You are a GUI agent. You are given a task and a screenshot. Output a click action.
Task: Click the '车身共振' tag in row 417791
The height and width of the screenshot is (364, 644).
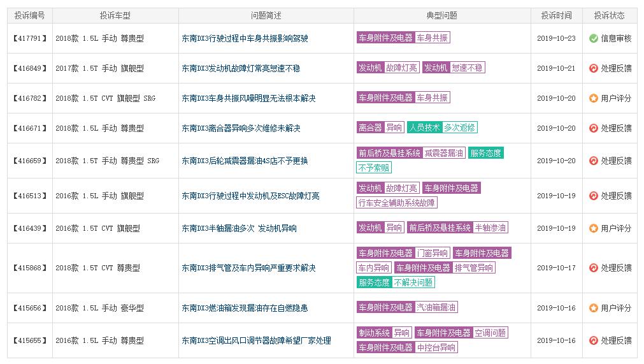pyautogui.click(x=432, y=38)
